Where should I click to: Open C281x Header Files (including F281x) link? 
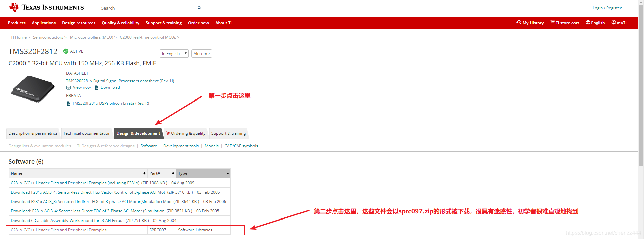(75, 183)
